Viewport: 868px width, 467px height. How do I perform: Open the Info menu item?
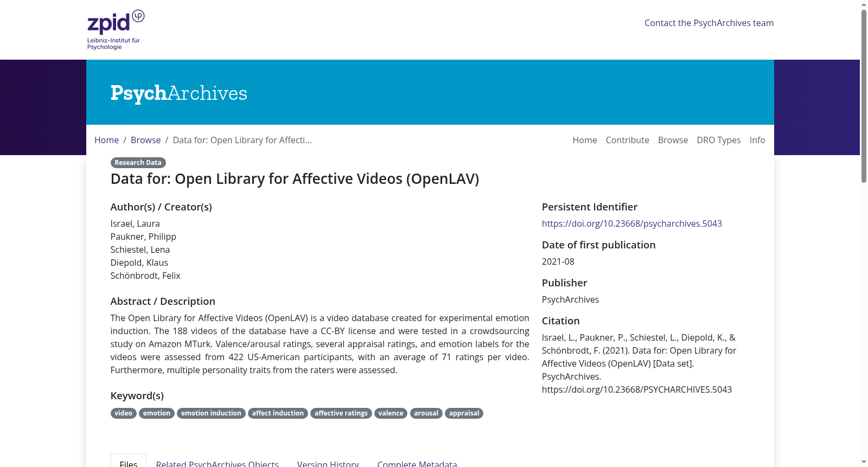pos(757,140)
